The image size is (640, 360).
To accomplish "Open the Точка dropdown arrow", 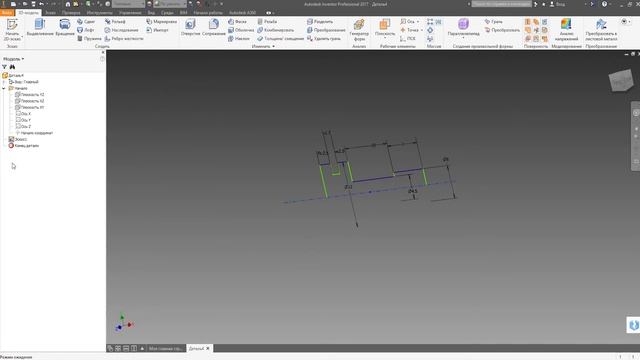I will (x=422, y=30).
